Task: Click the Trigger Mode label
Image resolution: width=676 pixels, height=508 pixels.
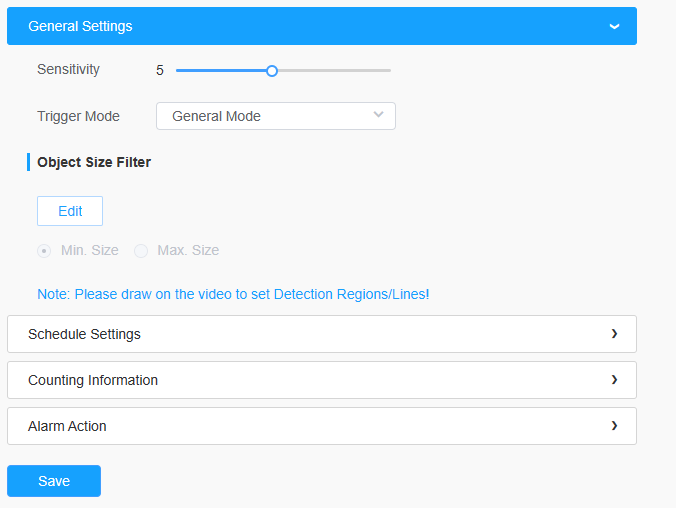Action: point(78,116)
